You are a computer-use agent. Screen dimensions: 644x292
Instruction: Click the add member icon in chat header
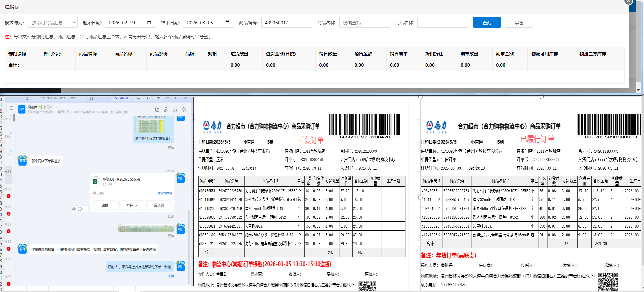[166, 110]
